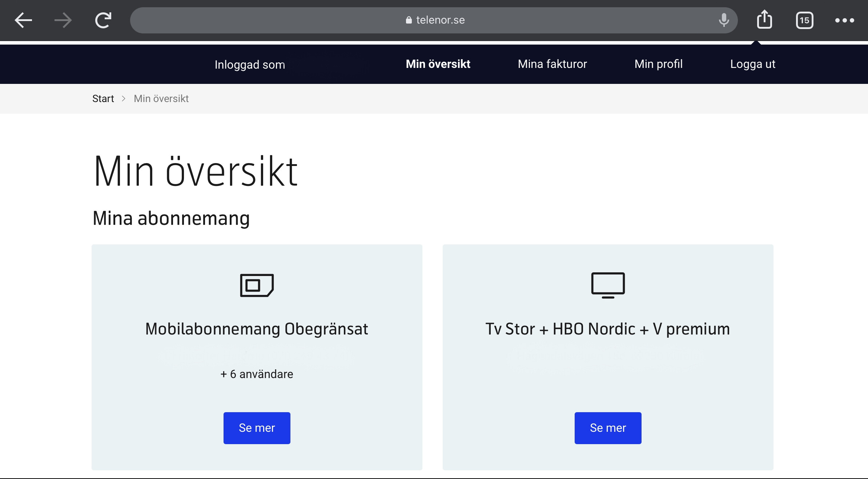The image size is (868, 479).
Task: Click the Tv Stor + HBO Nordic title
Action: pyautogui.click(x=608, y=329)
